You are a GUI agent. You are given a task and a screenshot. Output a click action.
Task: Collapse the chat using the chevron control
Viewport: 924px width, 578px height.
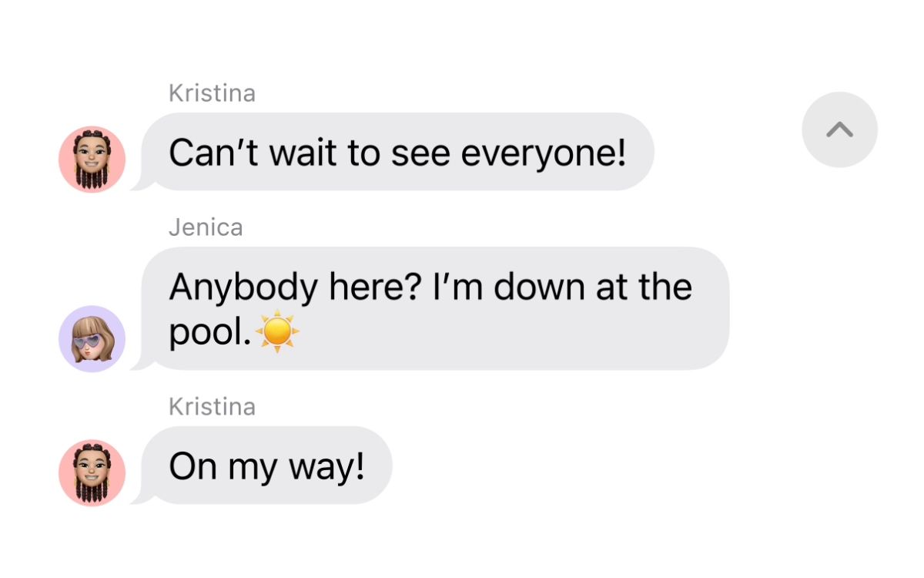pos(839,129)
